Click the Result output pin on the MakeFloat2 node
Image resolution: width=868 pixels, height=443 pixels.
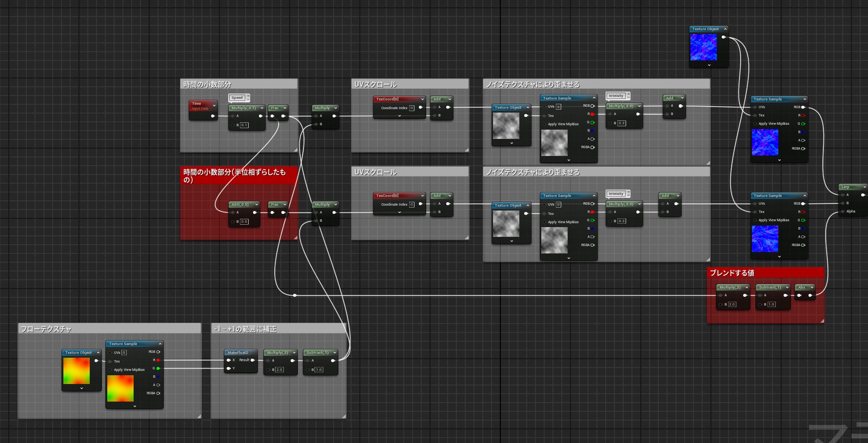tap(253, 360)
